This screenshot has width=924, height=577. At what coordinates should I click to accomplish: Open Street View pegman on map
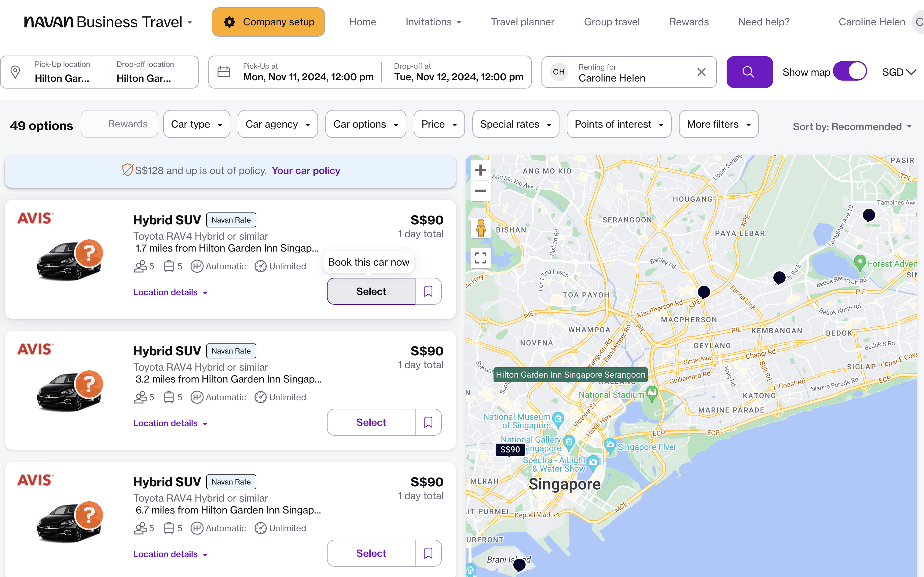coord(480,229)
